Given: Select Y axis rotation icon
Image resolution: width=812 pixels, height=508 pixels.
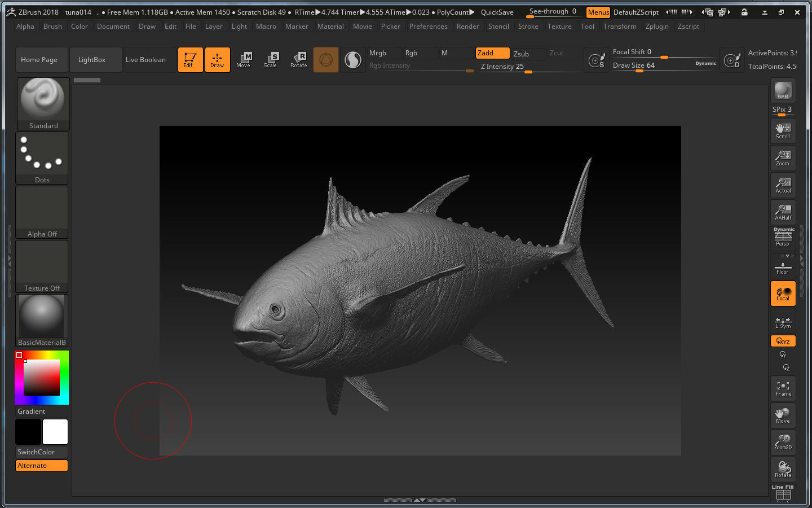Looking at the screenshot, I should (783, 354).
